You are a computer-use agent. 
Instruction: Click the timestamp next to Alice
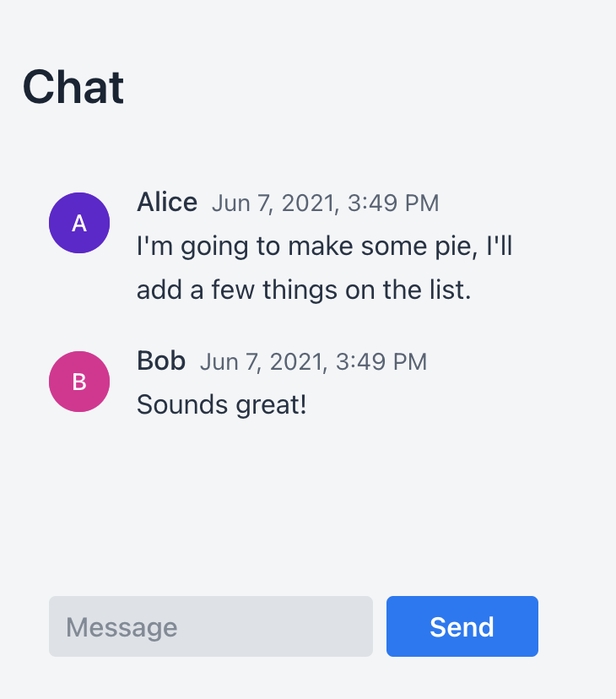click(x=326, y=203)
